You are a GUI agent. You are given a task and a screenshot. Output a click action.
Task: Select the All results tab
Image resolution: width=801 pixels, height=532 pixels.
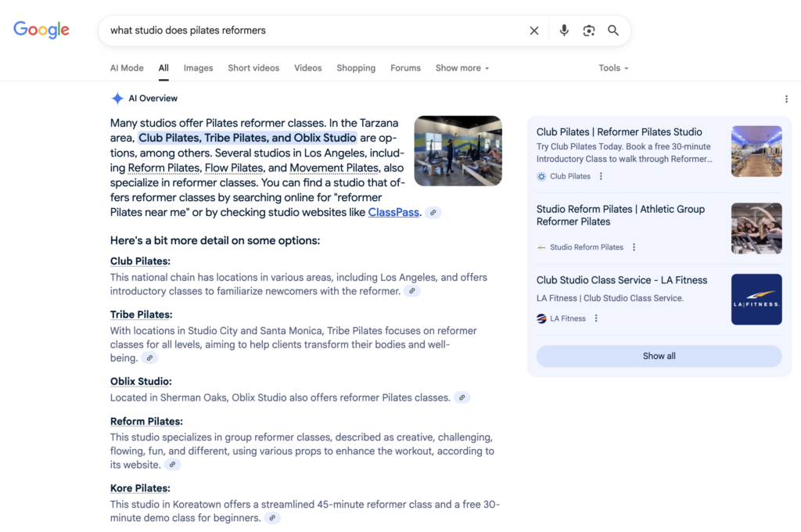click(163, 68)
